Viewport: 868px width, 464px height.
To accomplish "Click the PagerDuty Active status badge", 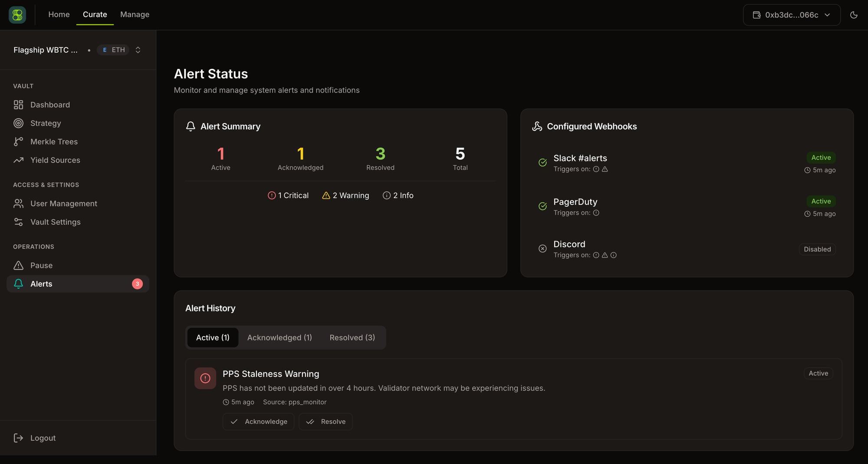I will 821,201.
